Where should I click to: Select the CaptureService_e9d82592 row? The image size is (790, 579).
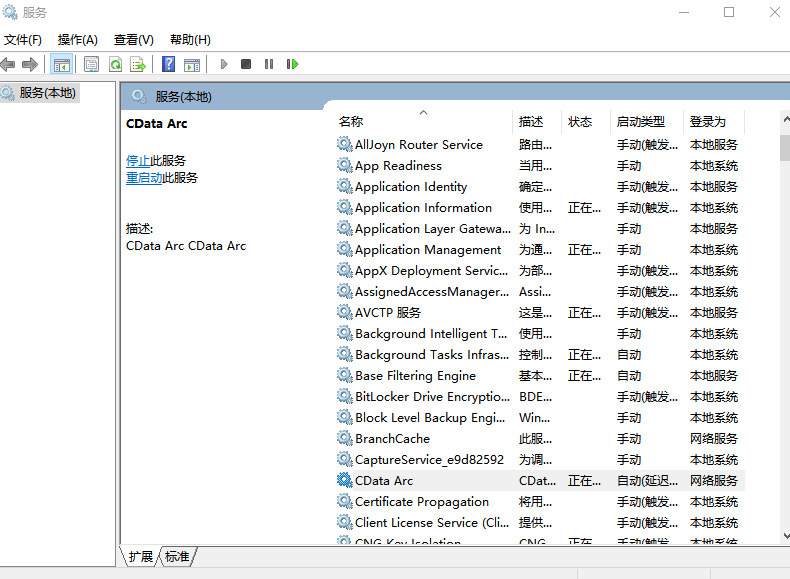coord(540,460)
